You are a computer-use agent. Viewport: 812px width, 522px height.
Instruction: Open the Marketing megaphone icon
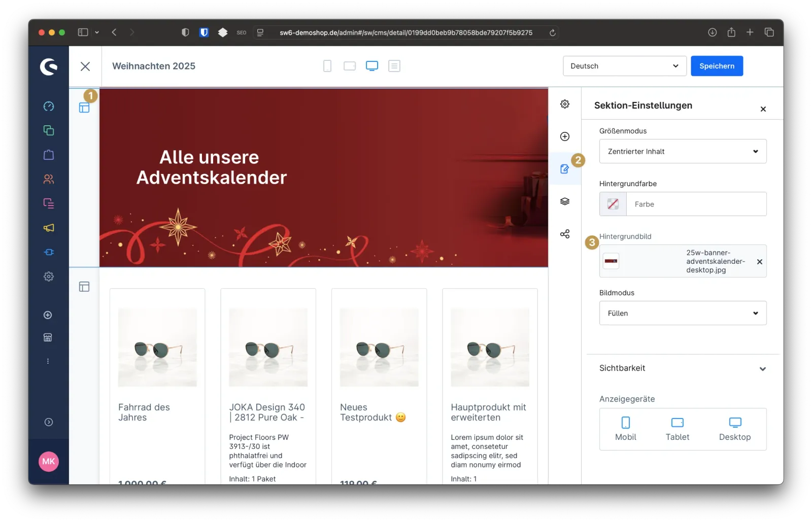click(48, 228)
